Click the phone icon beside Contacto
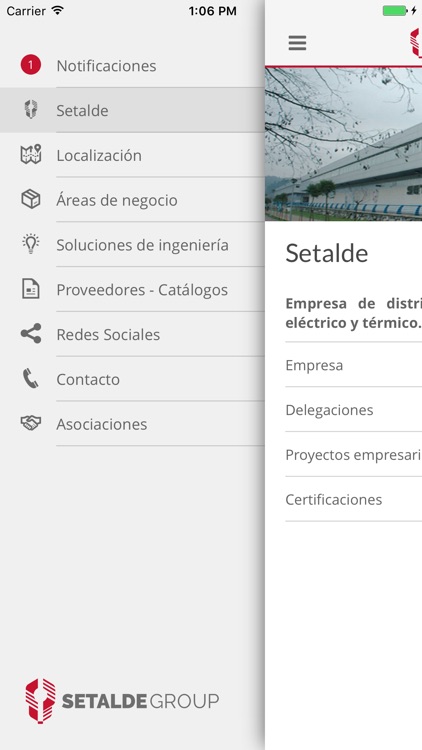Screen dimensions: 422x750 (31, 379)
